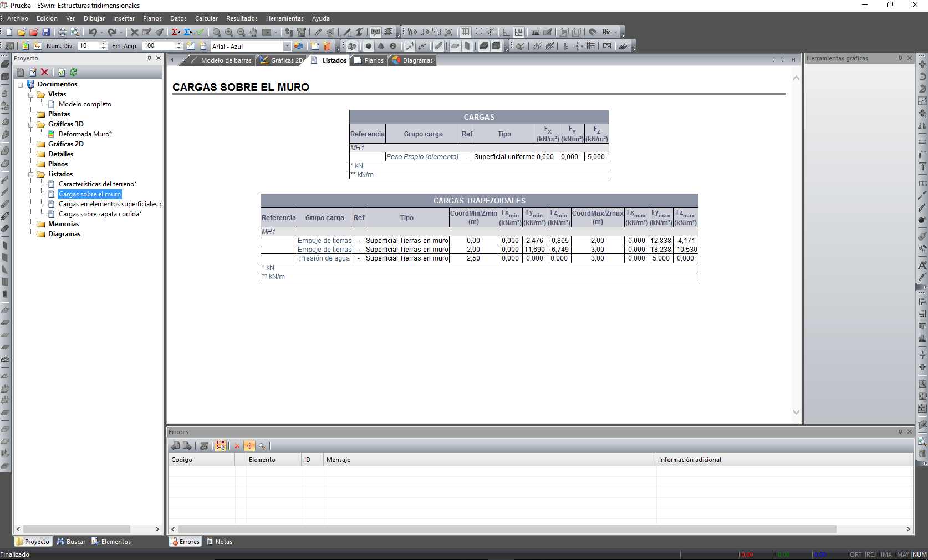
Task: Switch to the Elementos bottom tab
Action: coord(111,542)
